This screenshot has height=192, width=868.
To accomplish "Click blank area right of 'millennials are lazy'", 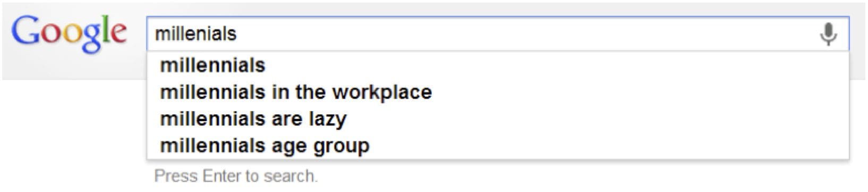I will [595, 119].
